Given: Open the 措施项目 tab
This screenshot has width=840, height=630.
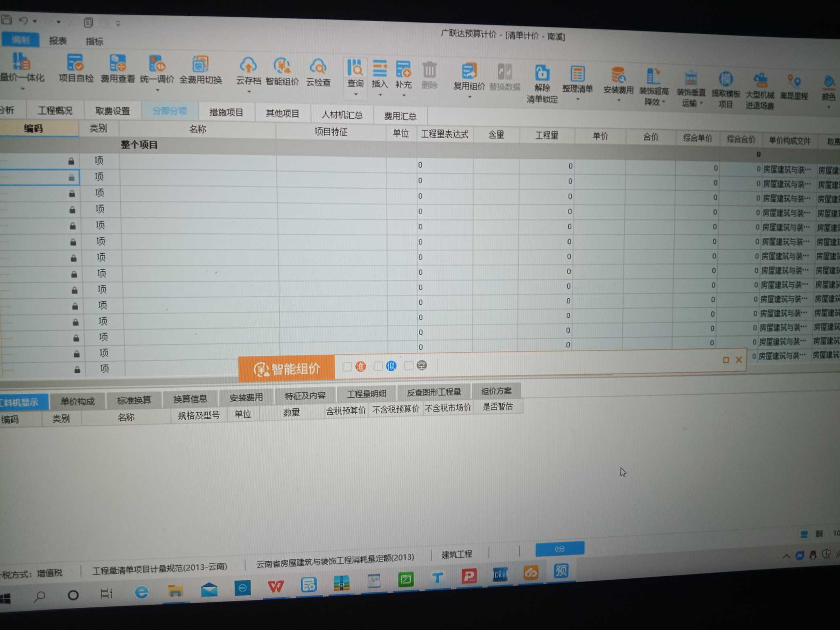Looking at the screenshot, I should [227, 112].
